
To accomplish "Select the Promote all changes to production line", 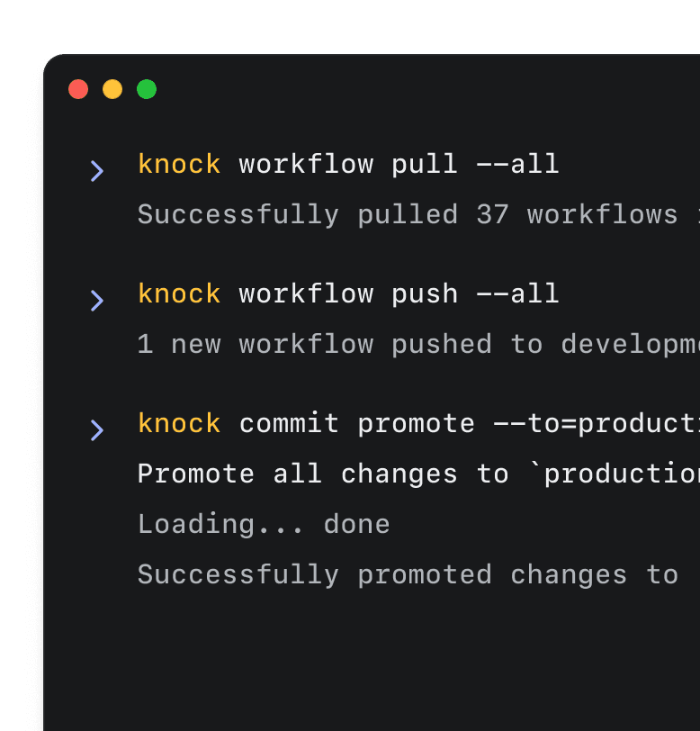I will tap(405, 474).
